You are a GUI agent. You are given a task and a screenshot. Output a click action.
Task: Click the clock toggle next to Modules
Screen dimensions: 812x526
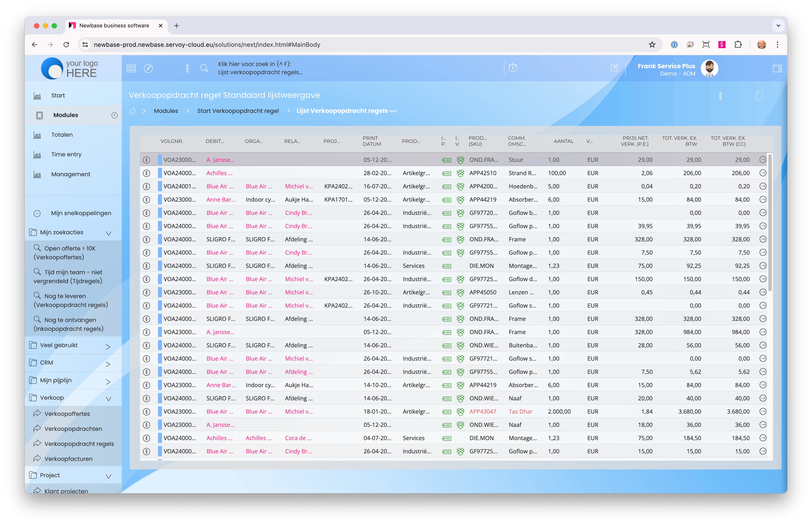pyautogui.click(x=114, y=115)
